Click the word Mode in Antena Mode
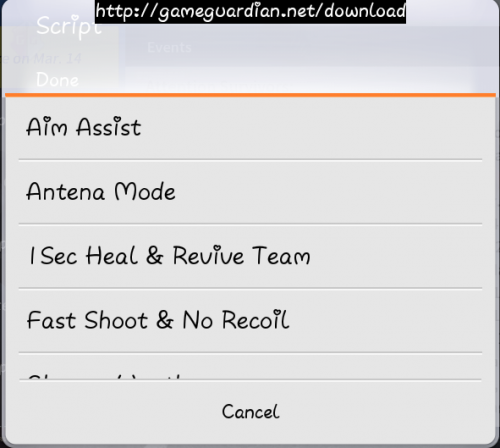Screen dimensions: 500x448 coord(145,192)
